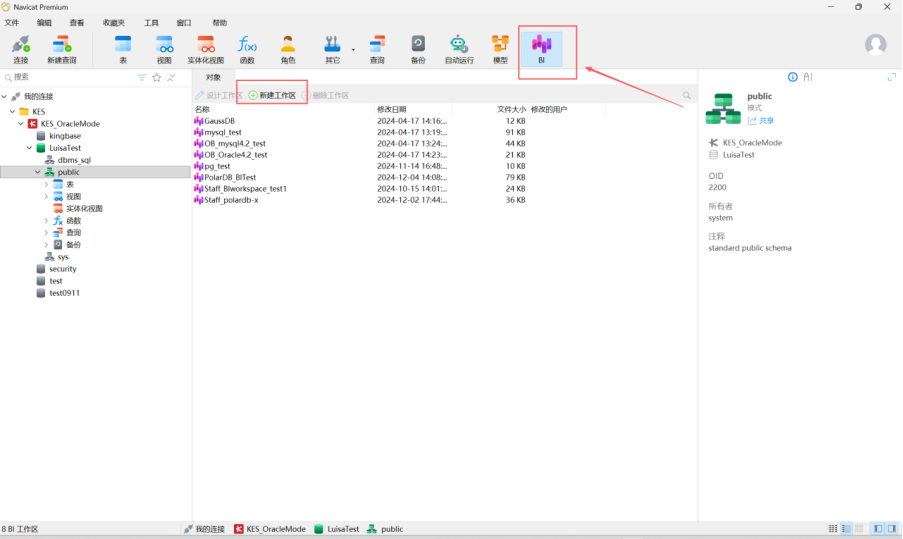Open the 其它 (Others) dropdown arrow
This screenshot has height=539, width=903.
coord(353,49)
